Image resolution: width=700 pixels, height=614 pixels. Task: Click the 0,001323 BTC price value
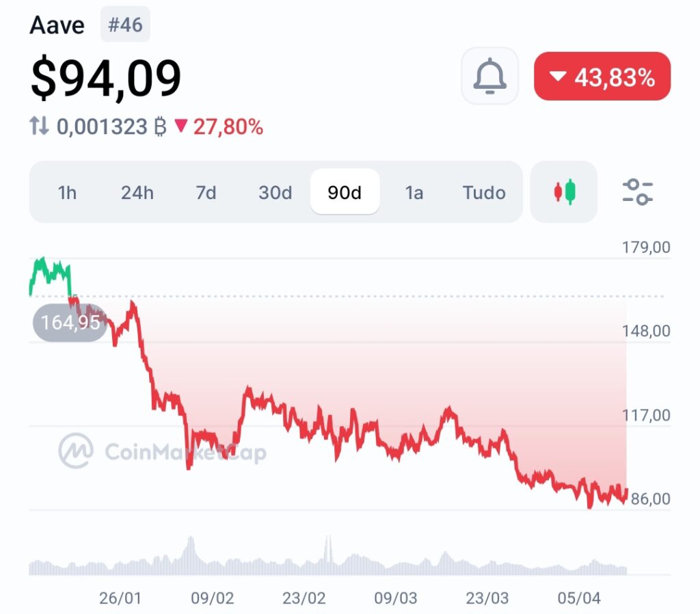pyautogui.click(x=102, y=126)
